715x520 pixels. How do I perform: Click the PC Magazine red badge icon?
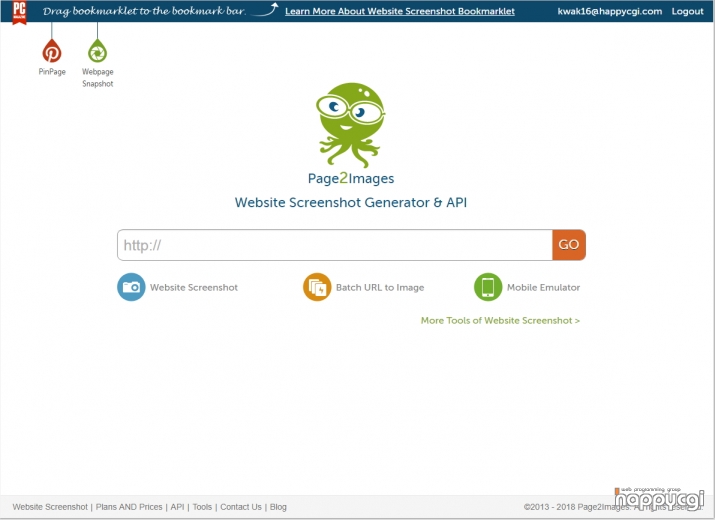[x=19, y=12]
